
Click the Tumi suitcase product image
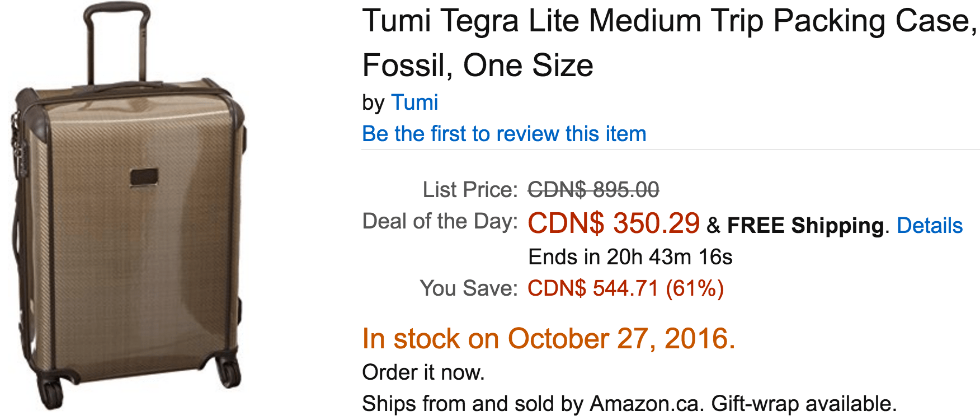coord(129,207)
